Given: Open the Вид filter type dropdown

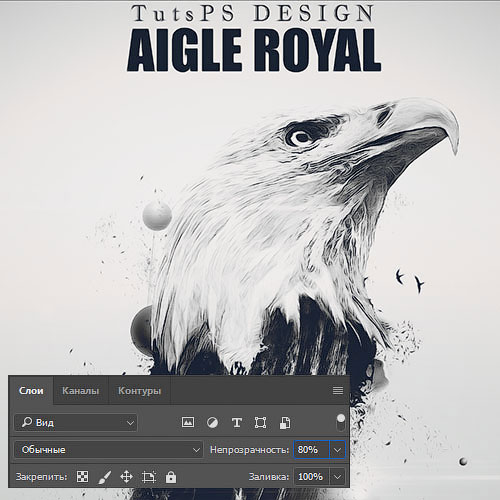Looking at the screenshot, I should point(76,423).
